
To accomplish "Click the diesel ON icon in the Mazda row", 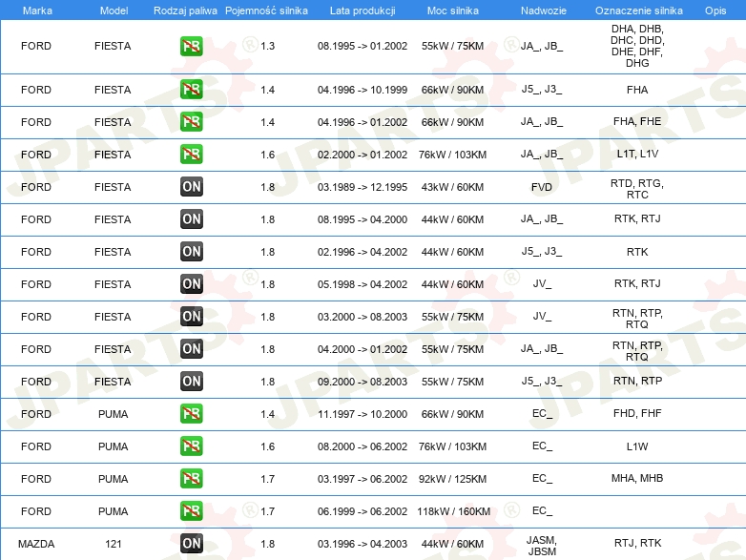I will click(191, 544).
